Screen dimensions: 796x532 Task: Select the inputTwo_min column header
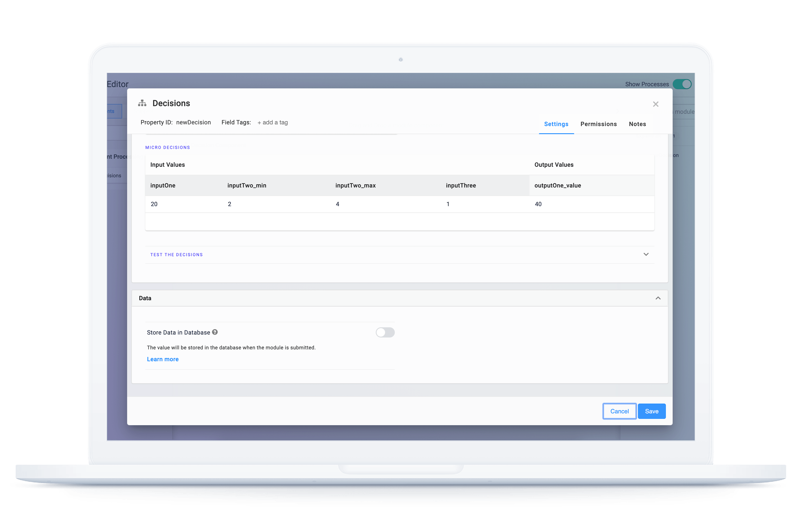tap(247, 186)
